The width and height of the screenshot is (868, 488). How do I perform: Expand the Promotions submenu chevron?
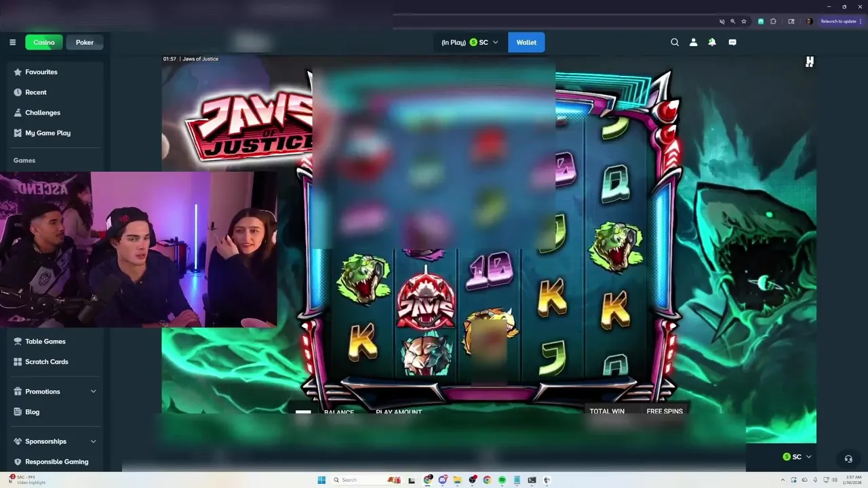pos(93,392)
